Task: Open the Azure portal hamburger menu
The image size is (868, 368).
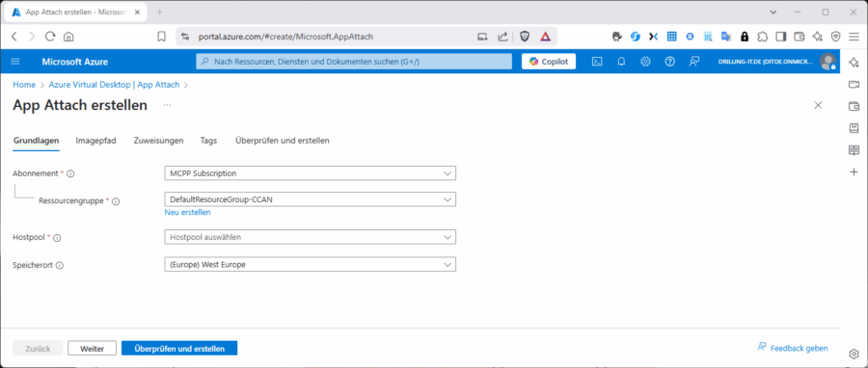Action: tap(14, 62)
